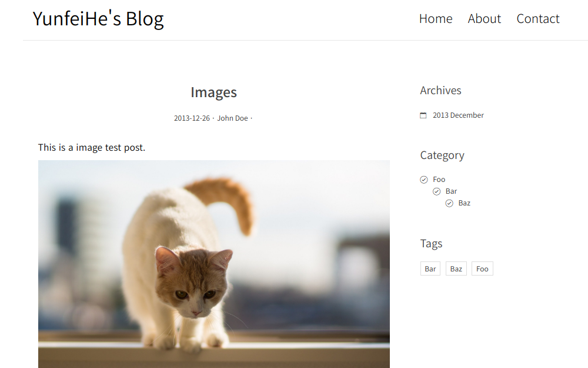The image size is (588, 368).
Task: Click the Bar tag button
Action: [x=430, y=269]
